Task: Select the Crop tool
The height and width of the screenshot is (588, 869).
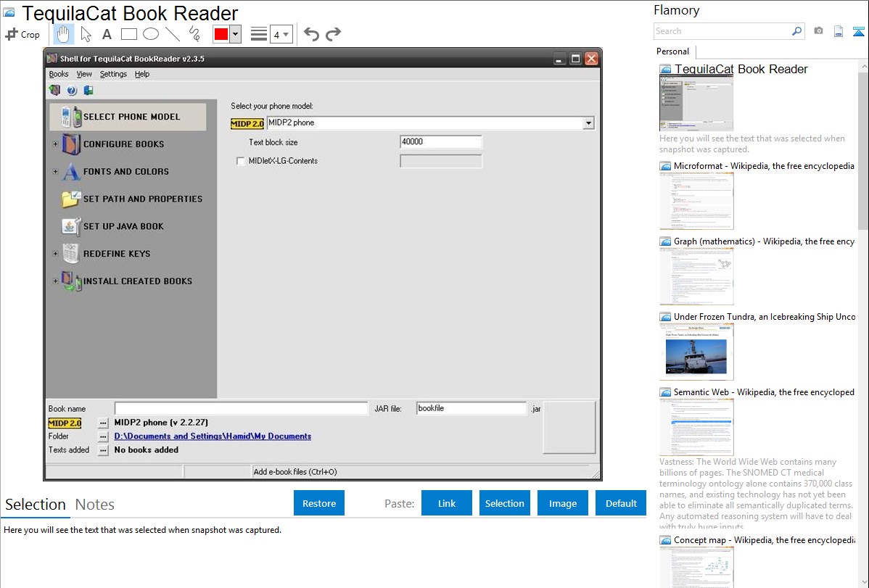Action: (22, 34)
